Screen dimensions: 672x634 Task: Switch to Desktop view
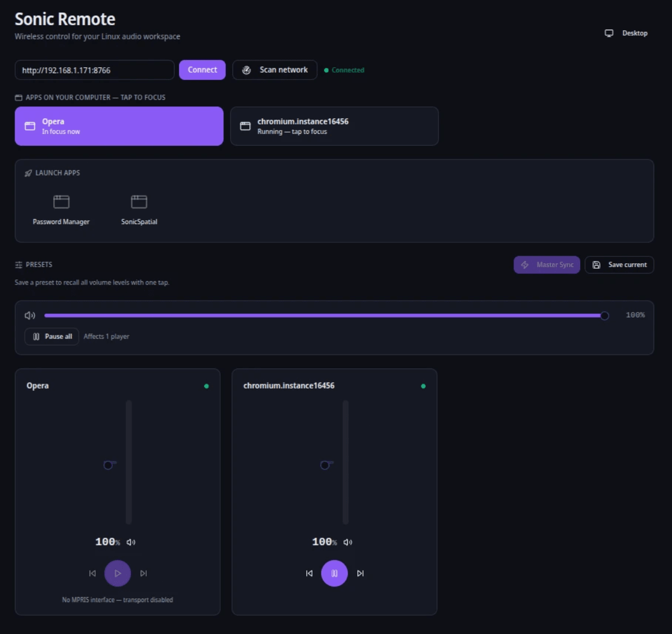(x=626, y=33)
